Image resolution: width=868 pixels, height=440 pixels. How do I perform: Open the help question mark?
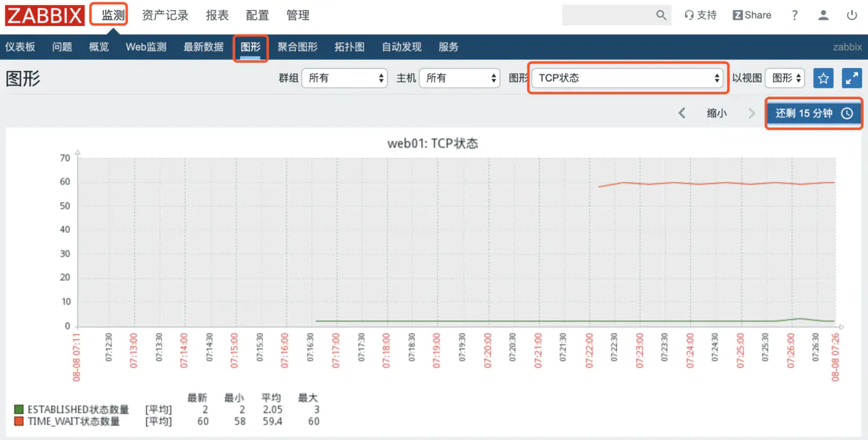pos(795,15)
